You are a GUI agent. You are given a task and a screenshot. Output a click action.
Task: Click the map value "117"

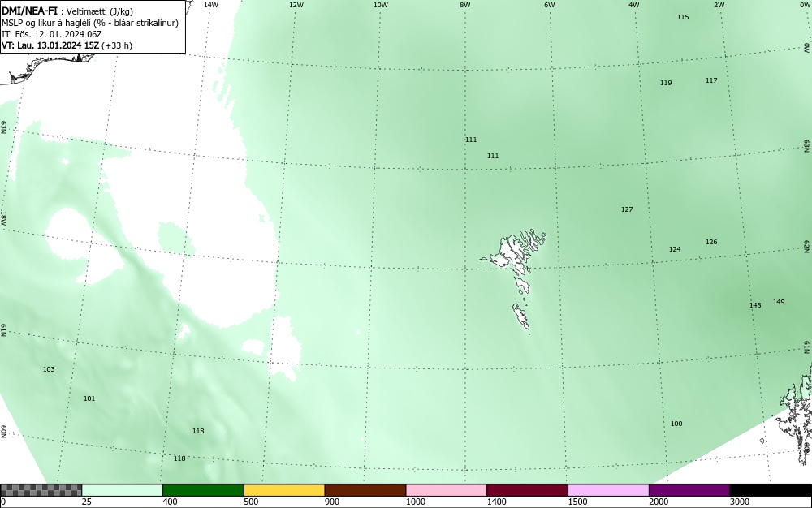[711, 80]
